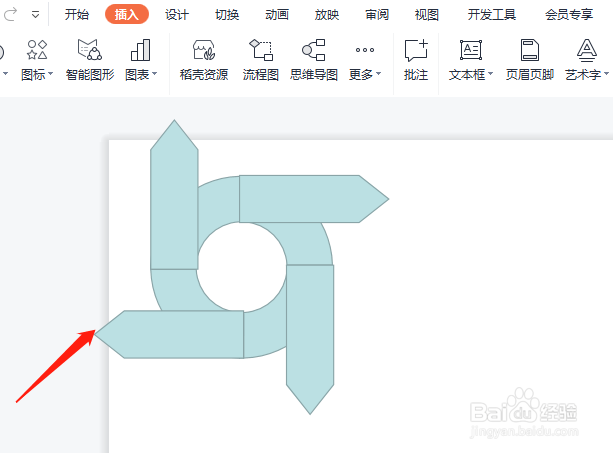Viewport: 613px width, 453px height.
Task: Insert a 智能图形 smart graphic
Action: (90, 60)
